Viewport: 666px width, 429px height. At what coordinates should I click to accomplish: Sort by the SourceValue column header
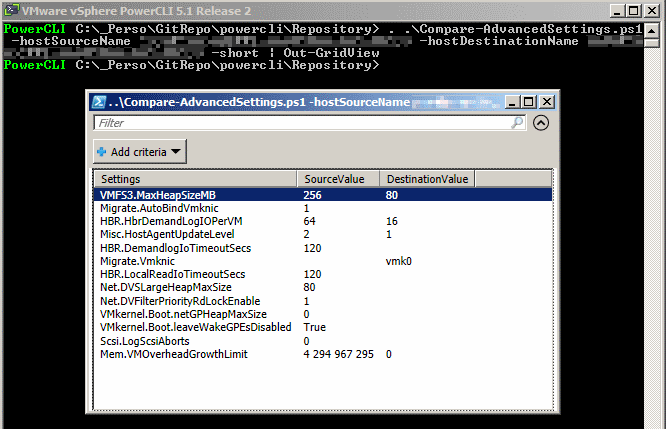click(x=338, y=179)
